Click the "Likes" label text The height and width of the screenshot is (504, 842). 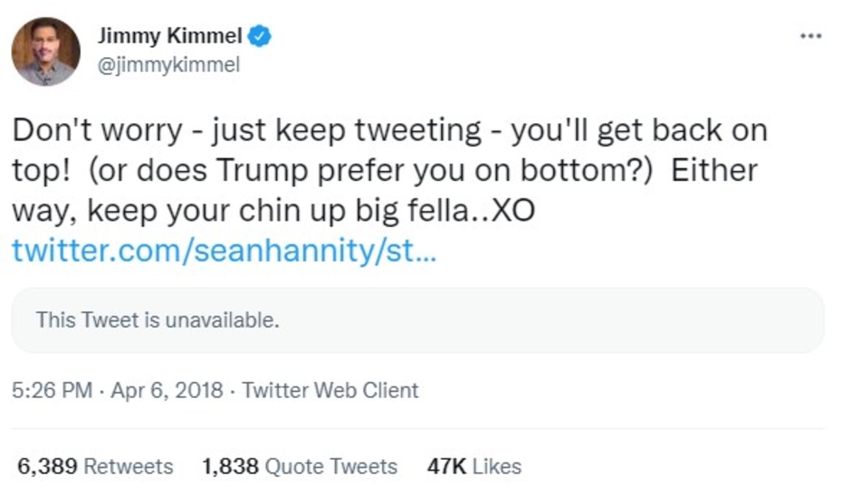coord(497,467)
